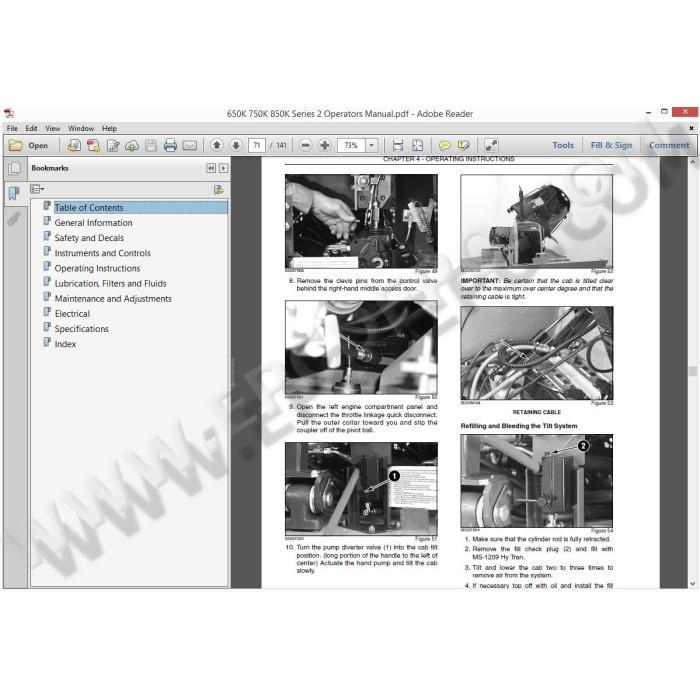Show the Page Thumbnails panel icon

click(x=14, y=168)
